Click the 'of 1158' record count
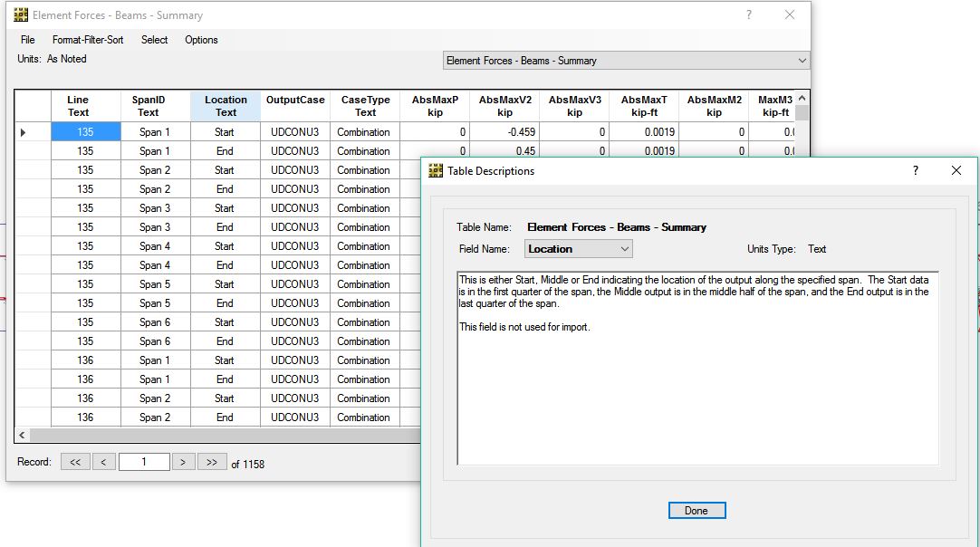The height and width of the screenshot is (547, 980). pyautogui.click(x=247, y=464)
